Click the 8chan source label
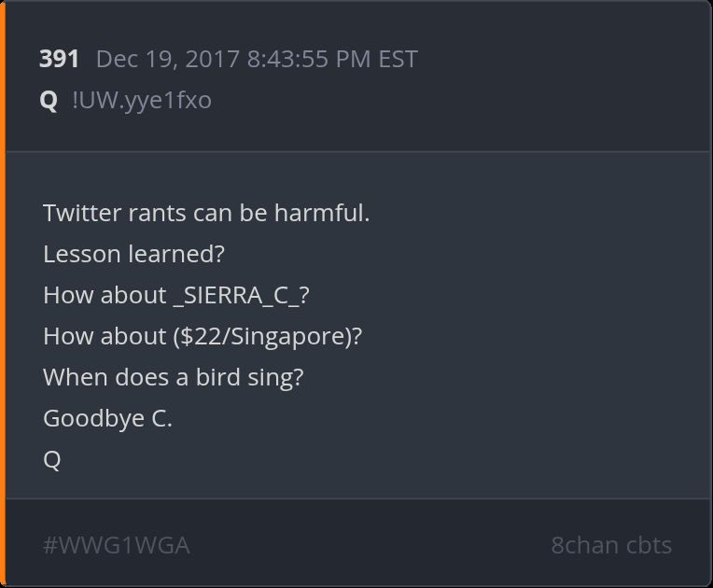The height and width of the screenshot is (588, 713). pyautogui.click(x=582, y=545)
